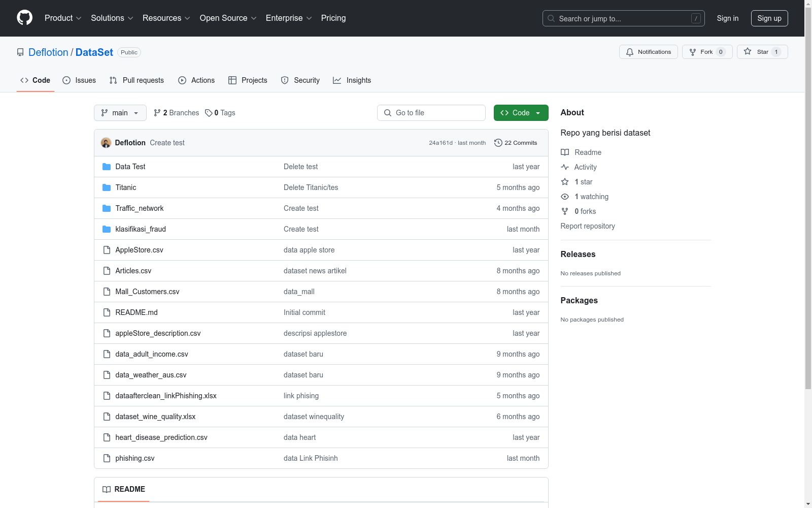Open the green Code dropdown
This screenshot has height=508, width=812.
521,113
